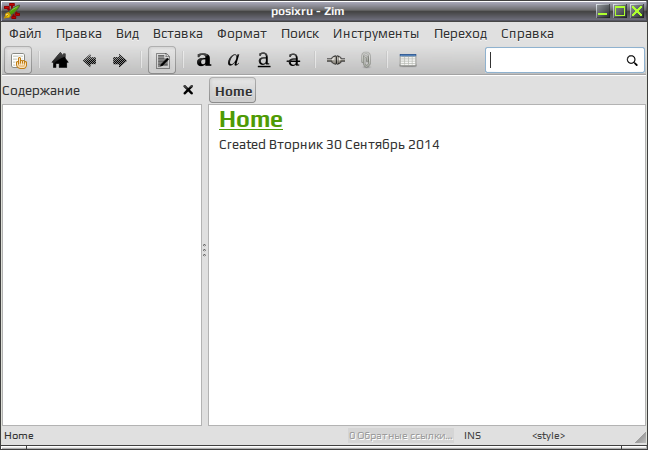Open the Файл menu
The height and width of the screenshot is (450, 648).
pyautogui.click(x=25, y=34)
